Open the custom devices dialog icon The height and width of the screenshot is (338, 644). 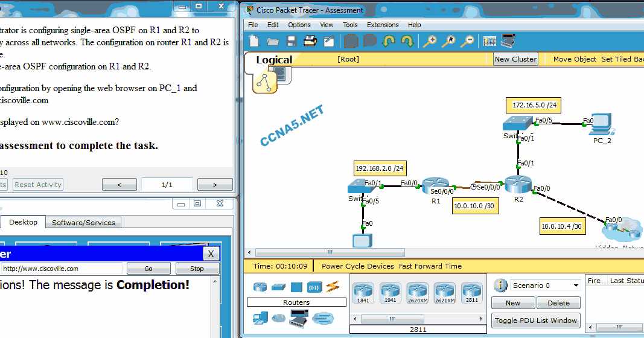coord(508,41)
